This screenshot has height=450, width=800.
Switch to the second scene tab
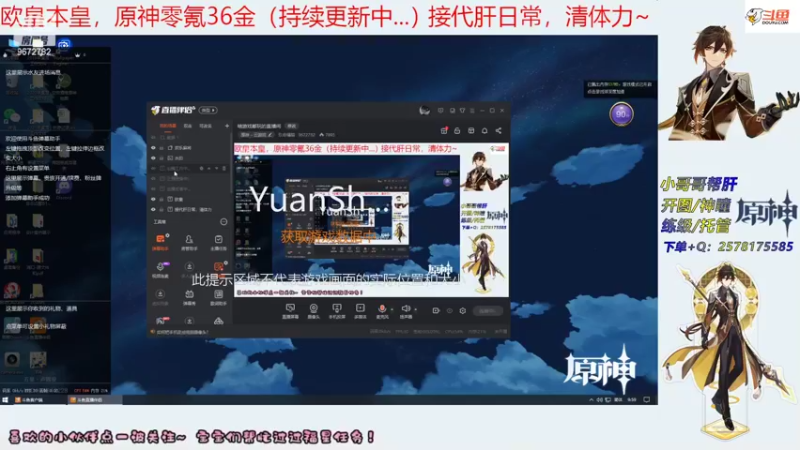click(x=188, y=126)
